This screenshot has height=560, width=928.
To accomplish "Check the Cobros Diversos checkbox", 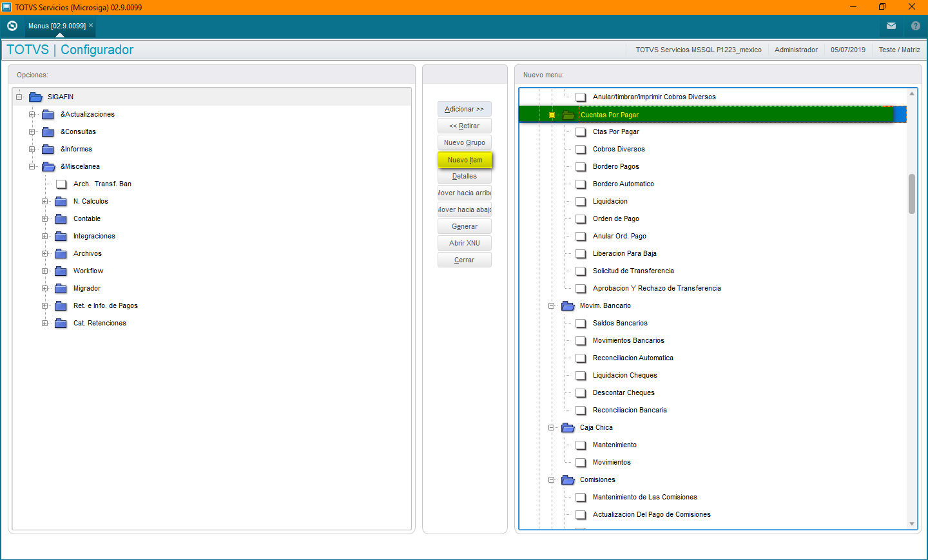I will (581, 149).
